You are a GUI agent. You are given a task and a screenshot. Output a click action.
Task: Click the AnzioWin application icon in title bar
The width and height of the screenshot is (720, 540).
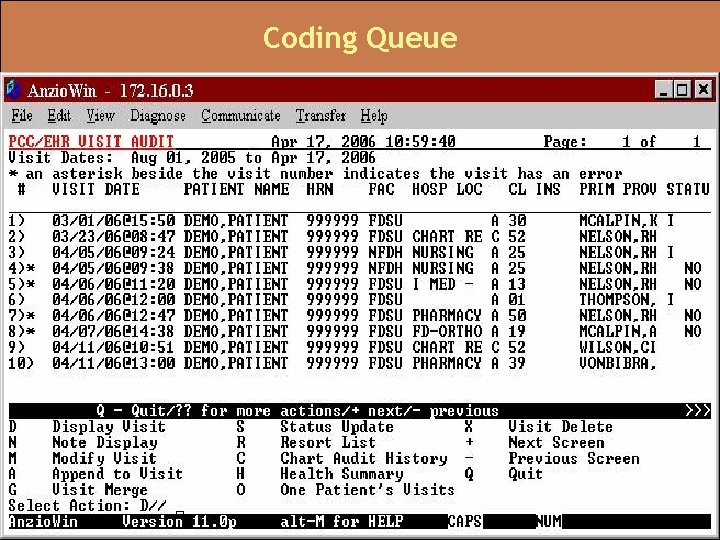tap(14, 90)
